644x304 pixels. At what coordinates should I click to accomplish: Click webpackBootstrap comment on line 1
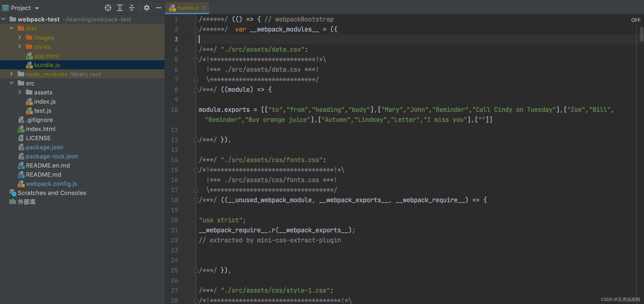click(299, 19)
